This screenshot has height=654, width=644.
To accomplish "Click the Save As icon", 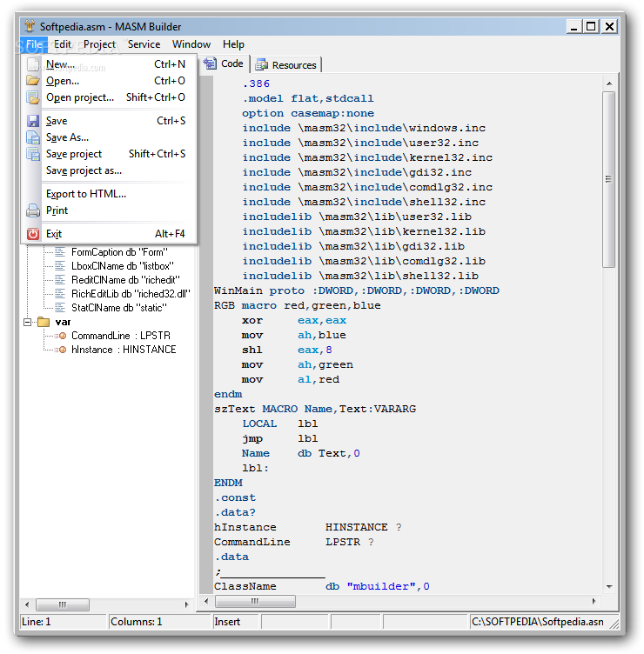I will click(x=32, y=137).
